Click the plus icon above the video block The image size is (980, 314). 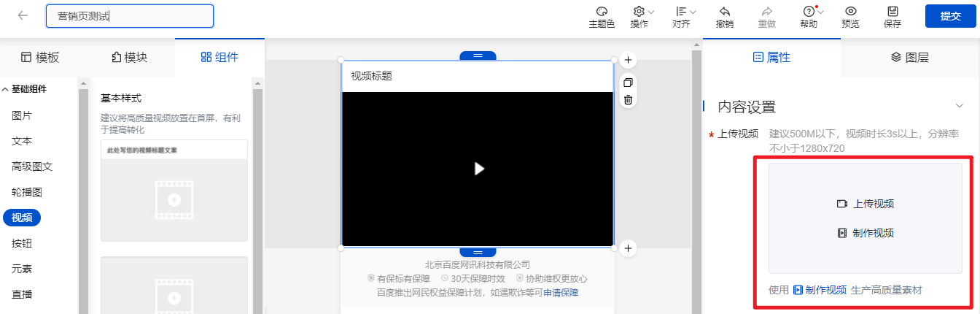pos(628,60)
